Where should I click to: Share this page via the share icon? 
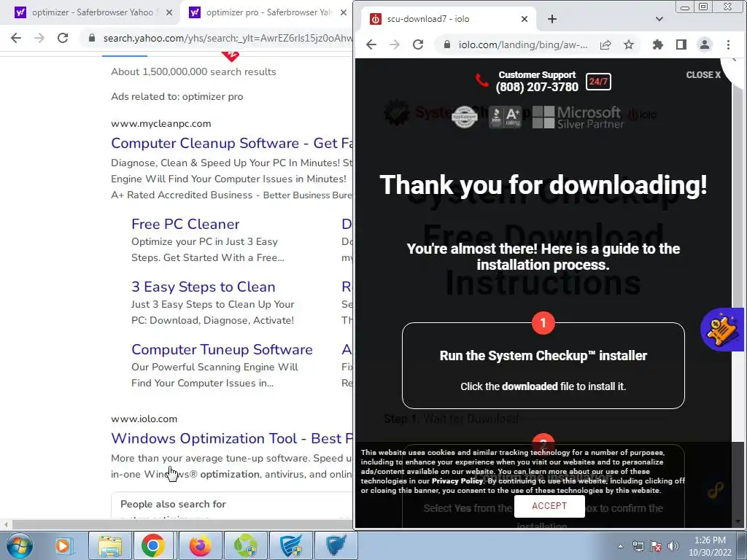[605, 44]
